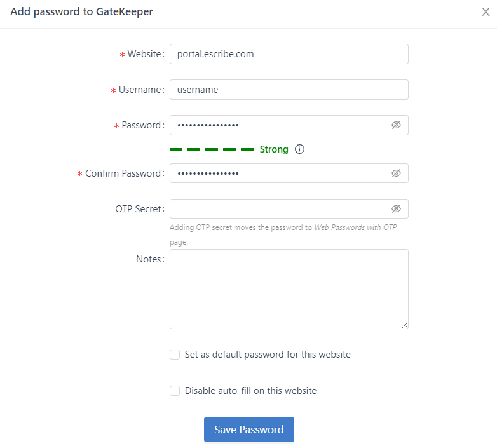Close the Add password dialog with X
The image size is (497, 448).
point(486,12)
